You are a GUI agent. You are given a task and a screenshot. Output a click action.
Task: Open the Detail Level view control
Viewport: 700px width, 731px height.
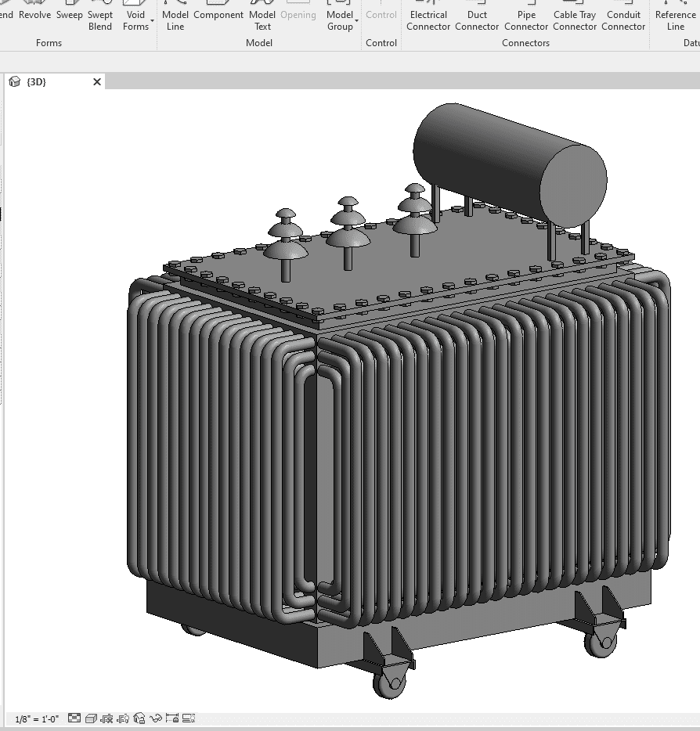74,718
